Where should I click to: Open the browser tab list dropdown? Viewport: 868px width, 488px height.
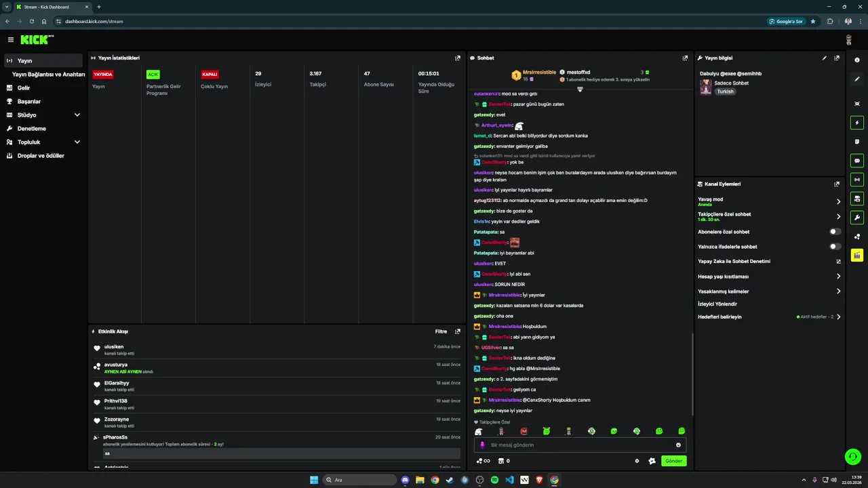[6, 7]
